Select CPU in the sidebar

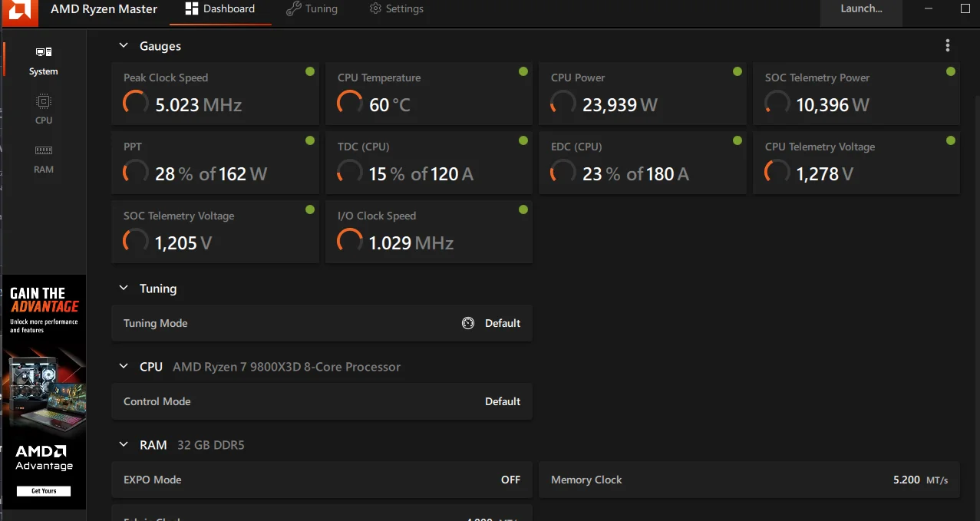(44, 109)
